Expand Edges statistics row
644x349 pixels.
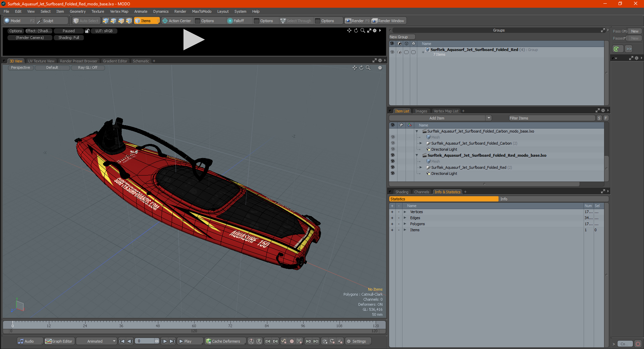click(x=405, y=218)
